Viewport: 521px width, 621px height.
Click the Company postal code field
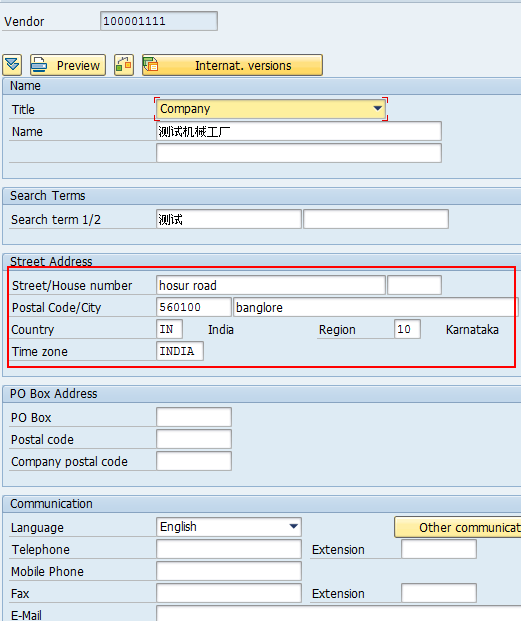click(x=194, y=461)
